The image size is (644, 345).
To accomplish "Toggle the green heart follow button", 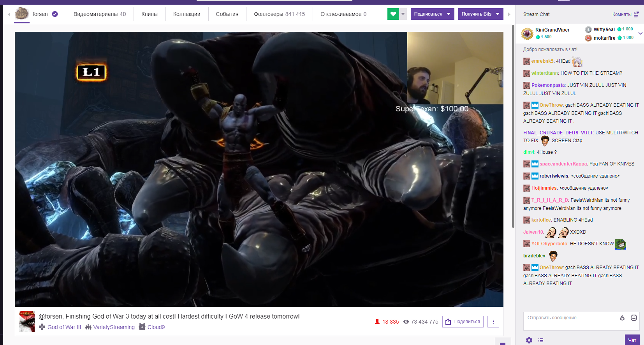I will tap(393, 14).
